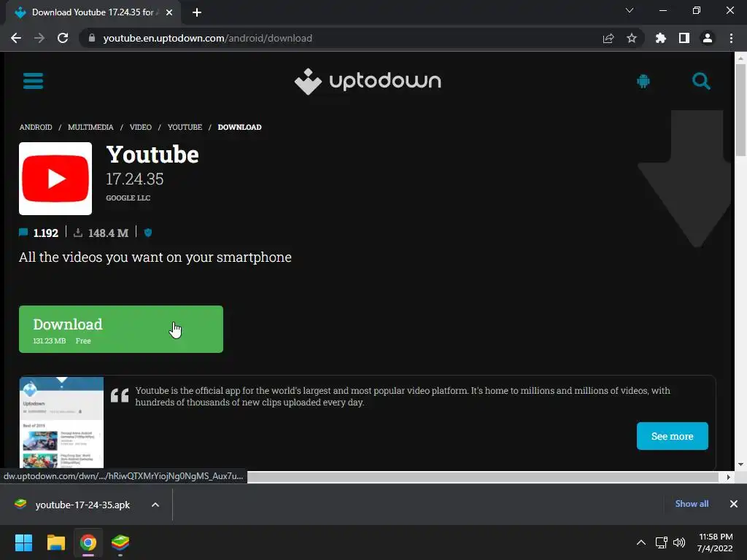
Task: Share this page via address bar icon
Action: [608, 38]
